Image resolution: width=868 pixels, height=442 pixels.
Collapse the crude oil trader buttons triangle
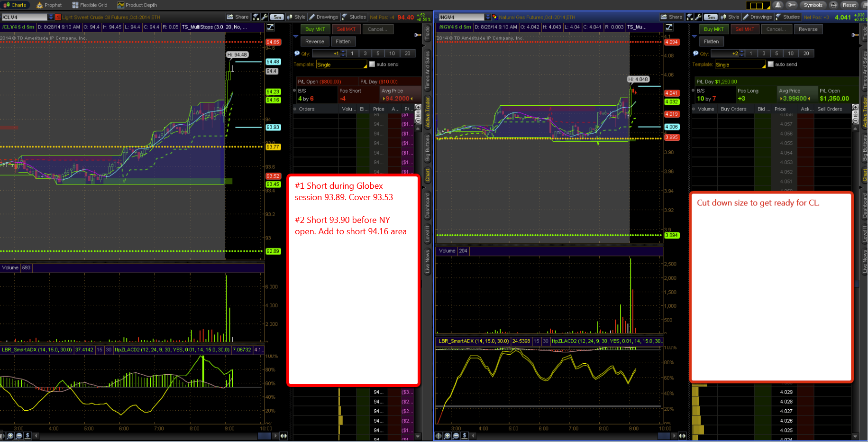click(x=296, y=36)
